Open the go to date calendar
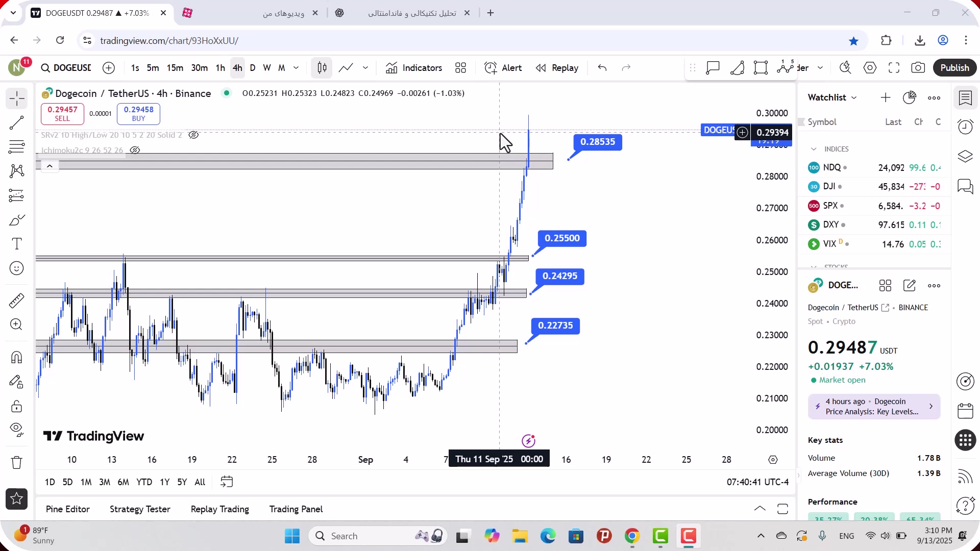 (227, 482)
